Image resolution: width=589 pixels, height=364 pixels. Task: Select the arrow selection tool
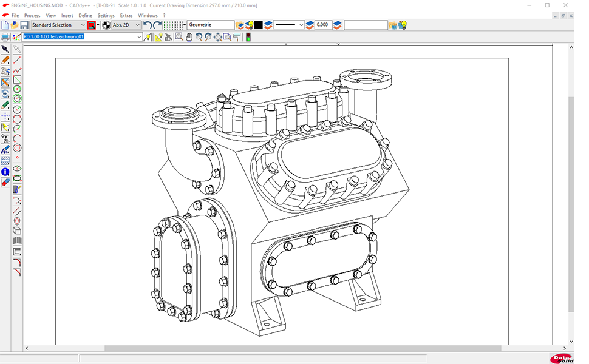(5, 49)
